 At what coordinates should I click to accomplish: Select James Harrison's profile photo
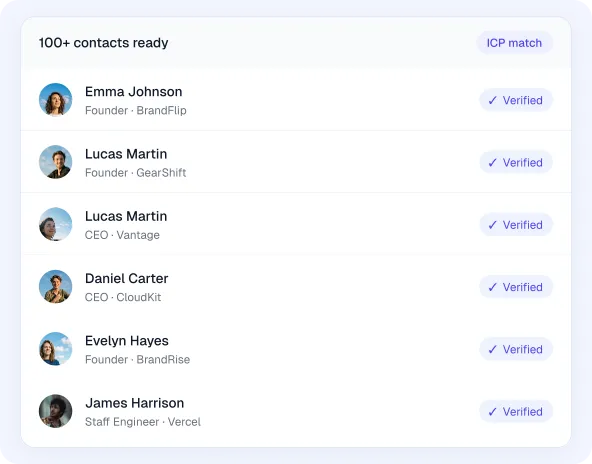tap(56, 411)
